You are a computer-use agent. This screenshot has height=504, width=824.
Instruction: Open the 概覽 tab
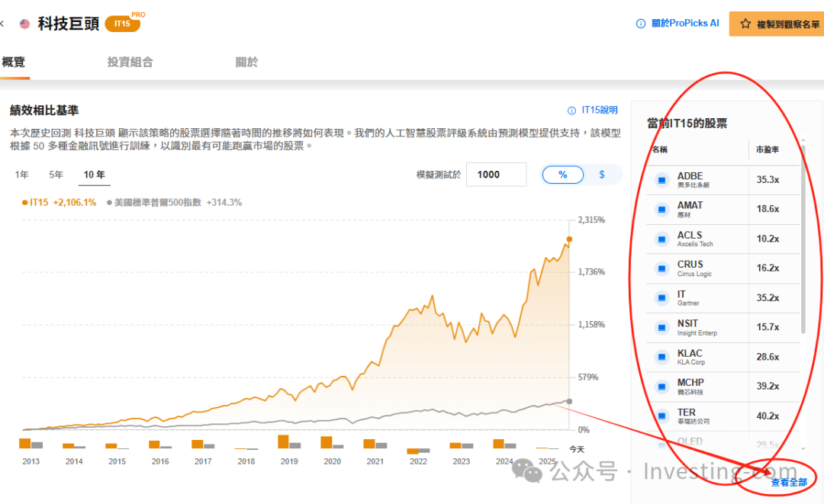tap(14, 62)
